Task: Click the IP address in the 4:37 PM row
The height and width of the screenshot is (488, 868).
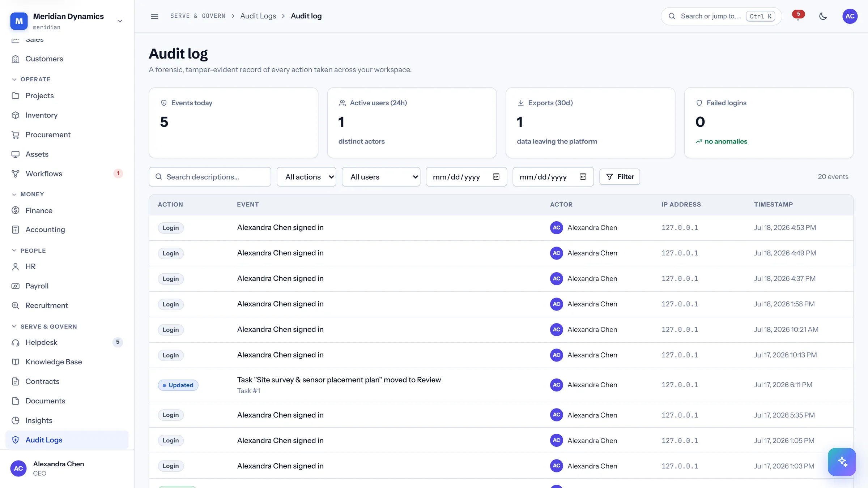Action: coord(680,278)
